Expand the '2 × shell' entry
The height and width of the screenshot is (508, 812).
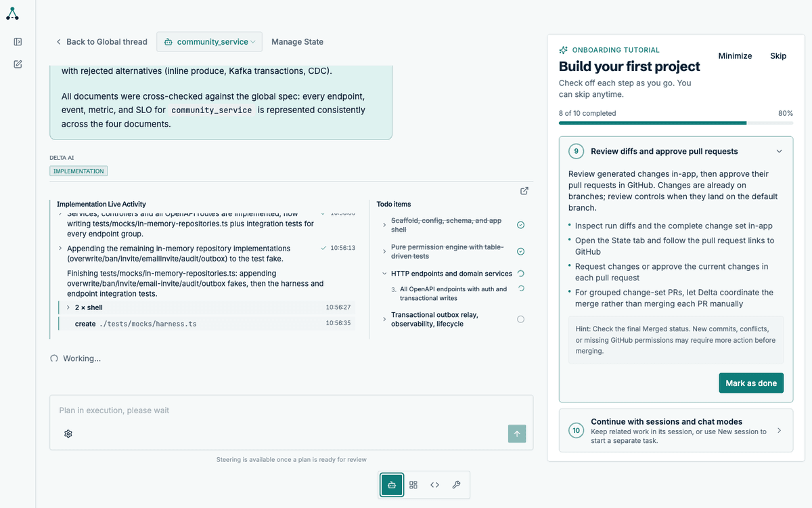[68, 308]
